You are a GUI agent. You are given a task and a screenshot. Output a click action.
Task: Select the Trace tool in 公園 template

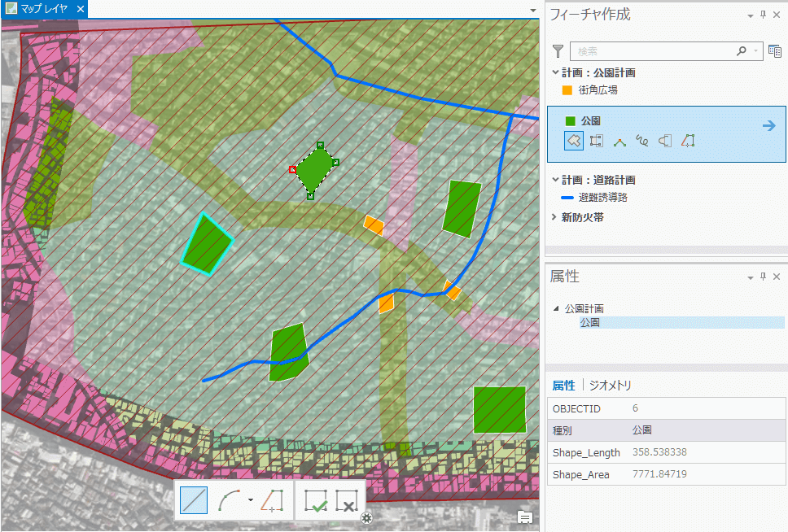coord(688,141)
